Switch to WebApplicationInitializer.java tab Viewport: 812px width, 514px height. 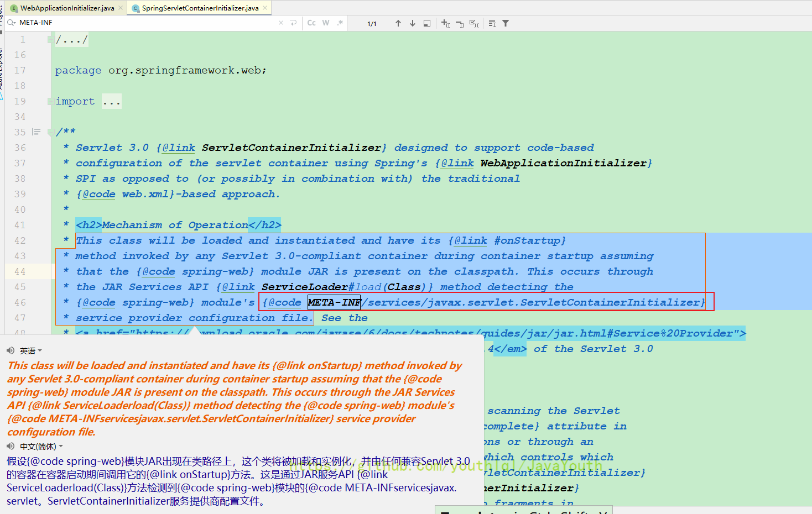pos(67,8)
